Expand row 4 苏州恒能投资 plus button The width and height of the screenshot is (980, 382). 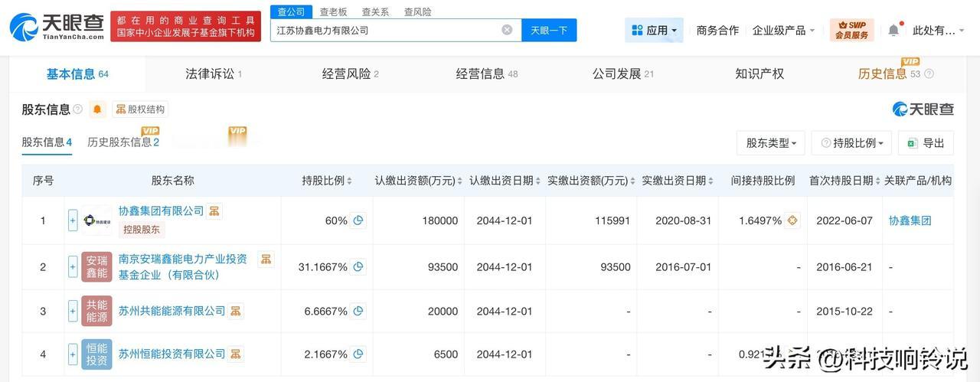(x=73, y=354)
